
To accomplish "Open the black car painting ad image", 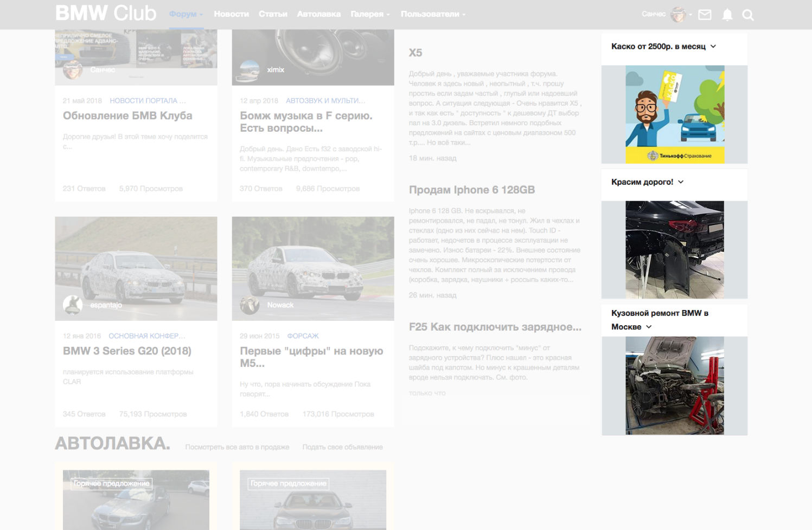I will click(x=675, y=250).
